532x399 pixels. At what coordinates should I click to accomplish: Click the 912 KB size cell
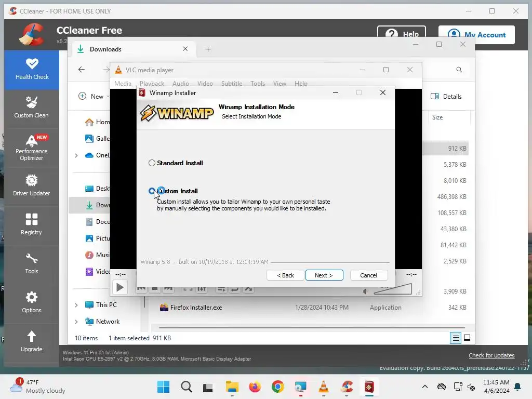click(x=457, y=148)
